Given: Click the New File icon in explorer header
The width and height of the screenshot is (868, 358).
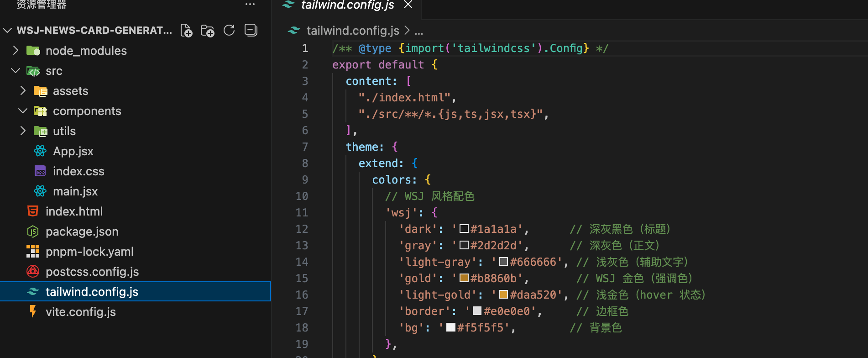Looking at the screenshot, I should click(186, 31).
